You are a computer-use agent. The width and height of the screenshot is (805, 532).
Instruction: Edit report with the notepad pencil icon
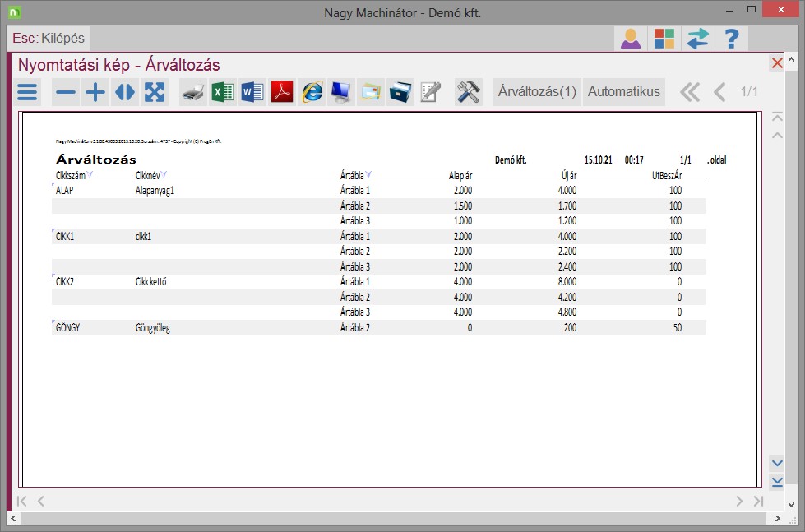pyautogui.click(x=430, y=92)
